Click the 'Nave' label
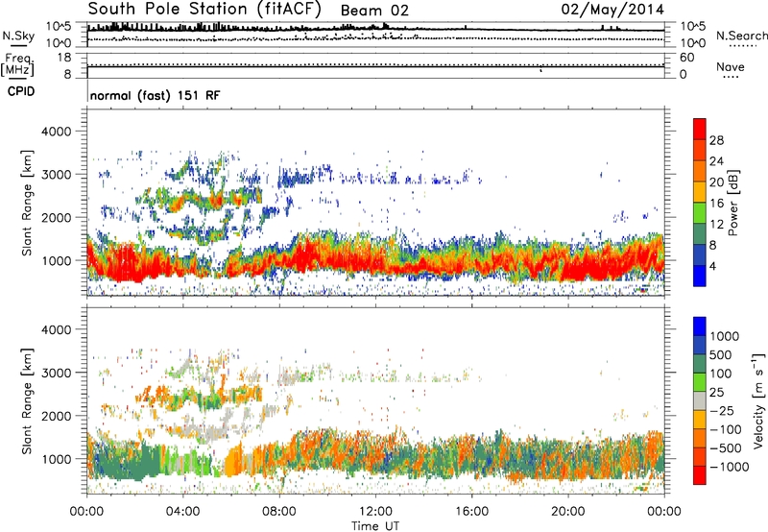 pyautogui.click(x=731, y=67)
